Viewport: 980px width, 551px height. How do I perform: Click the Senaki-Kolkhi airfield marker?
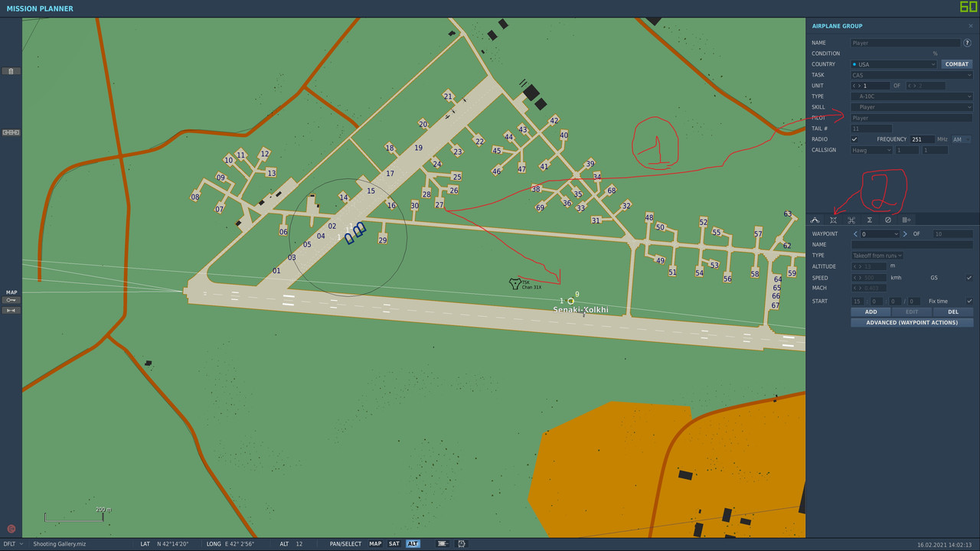[570, 301]
